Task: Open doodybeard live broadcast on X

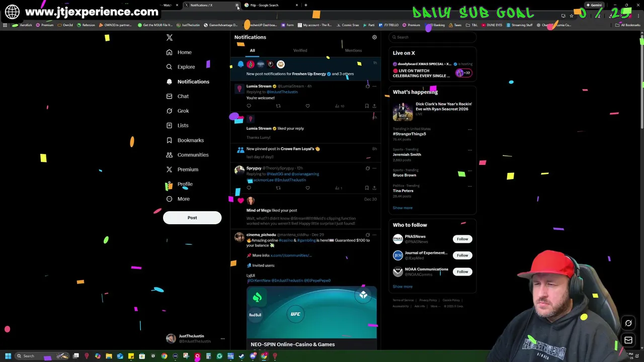Action: point(433,70)
